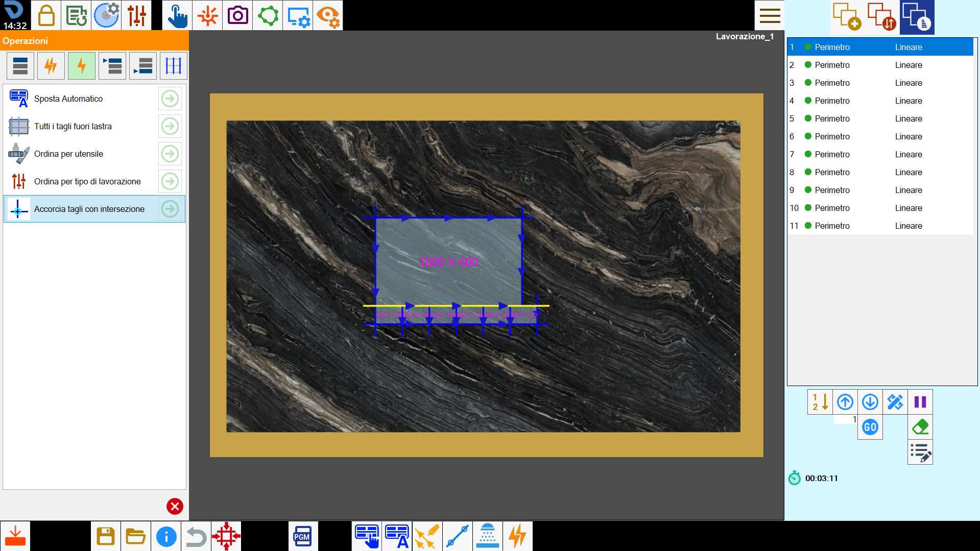Select Perimetro row 7
The height and width of the screenshot is (551, 980).
tap(880, 154)
